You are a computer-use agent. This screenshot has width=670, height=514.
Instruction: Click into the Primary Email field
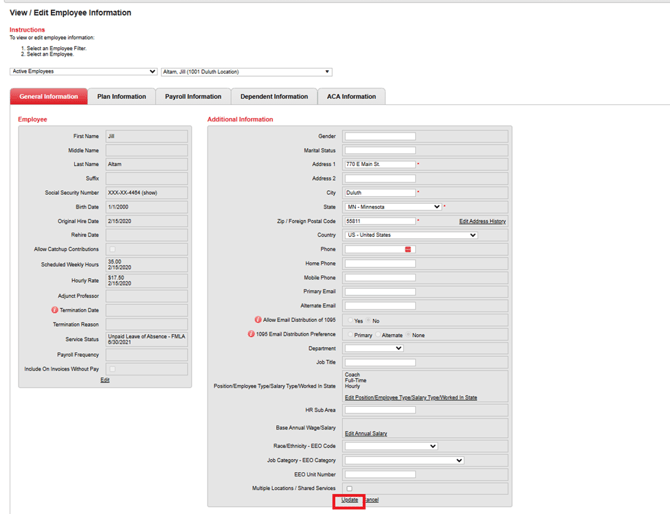click(380, 292)
